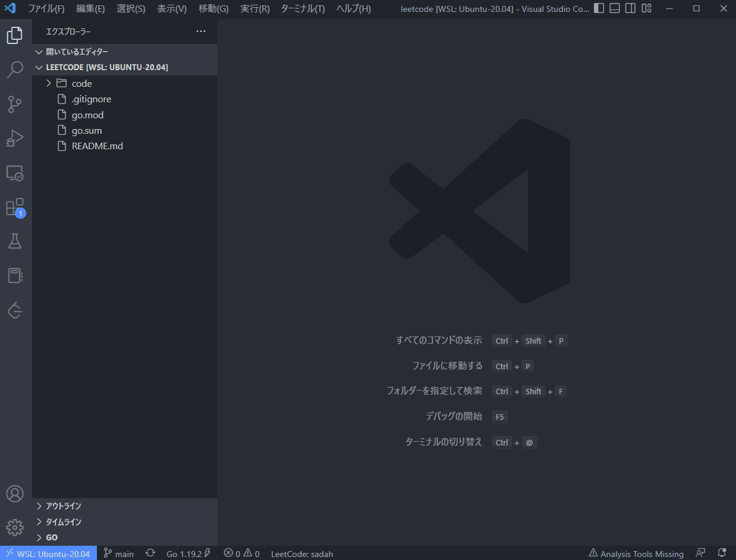Screen dimensions: 736x560
Task: Collapse the 開いているエディター section
Action: (x=125, y=52)
